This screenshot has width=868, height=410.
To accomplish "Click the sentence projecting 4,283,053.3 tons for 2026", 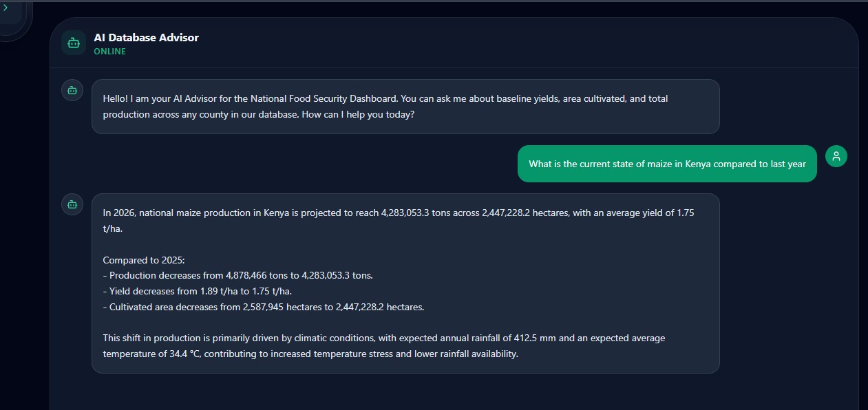I will click(399, 220).
